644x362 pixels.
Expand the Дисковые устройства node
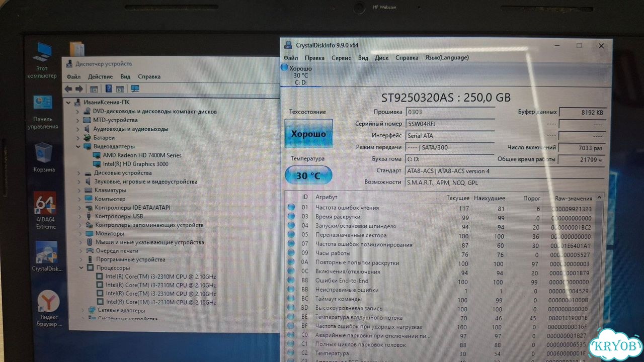79,173
